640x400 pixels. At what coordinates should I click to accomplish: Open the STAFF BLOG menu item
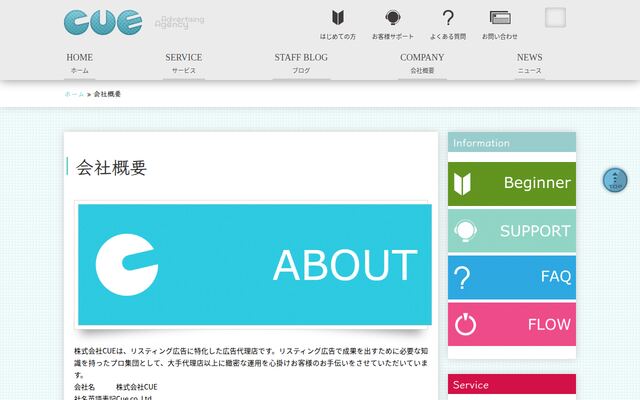301,63
